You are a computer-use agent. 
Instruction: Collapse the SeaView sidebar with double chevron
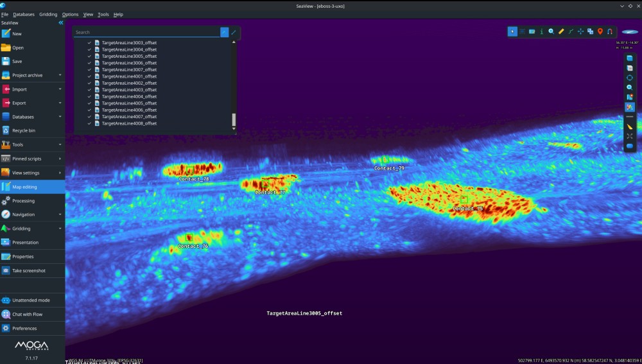click(x=61, y=23)
